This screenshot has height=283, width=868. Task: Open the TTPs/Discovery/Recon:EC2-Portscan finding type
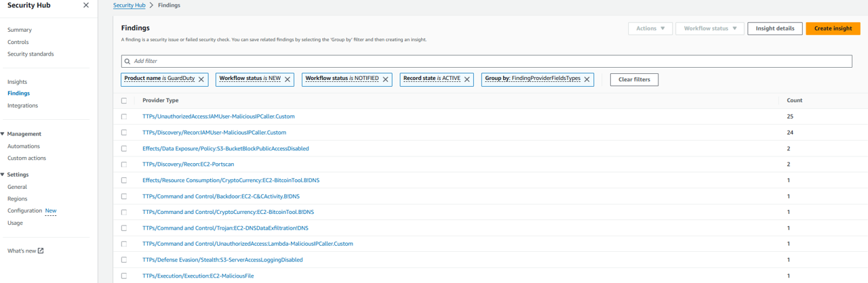pyautogui.click(x=189, y=165)
